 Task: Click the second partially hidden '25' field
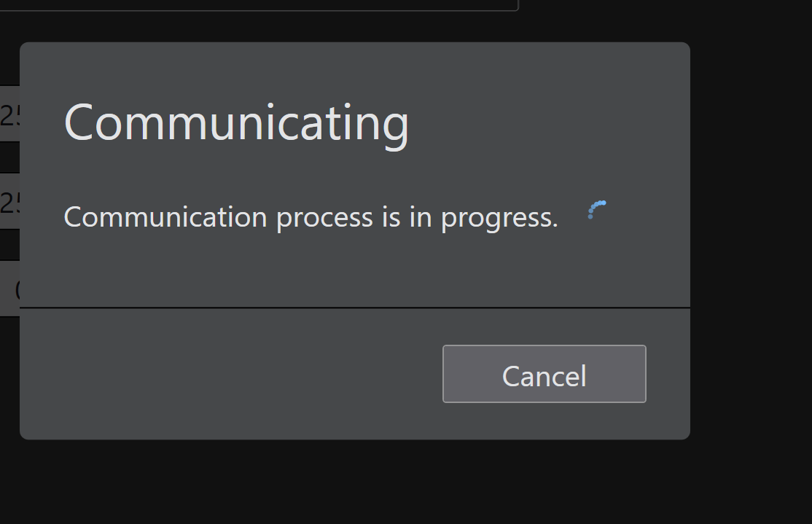pos(9,203)
